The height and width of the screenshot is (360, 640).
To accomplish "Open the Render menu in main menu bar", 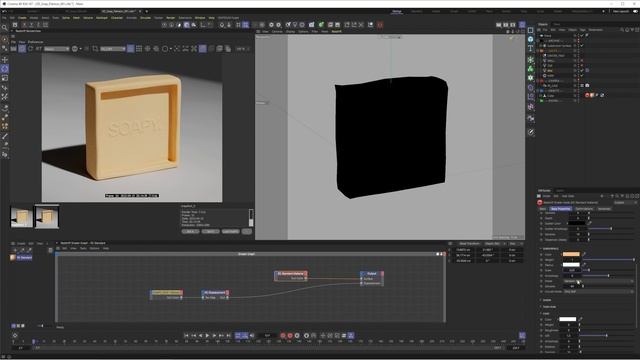I will (x=171, y=18).
